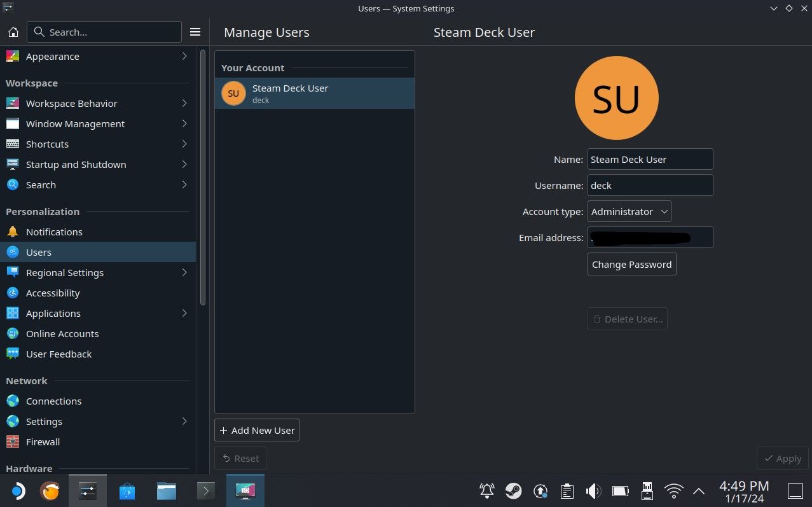Open the Discover app store from the taskbar

tap(127, 490)
